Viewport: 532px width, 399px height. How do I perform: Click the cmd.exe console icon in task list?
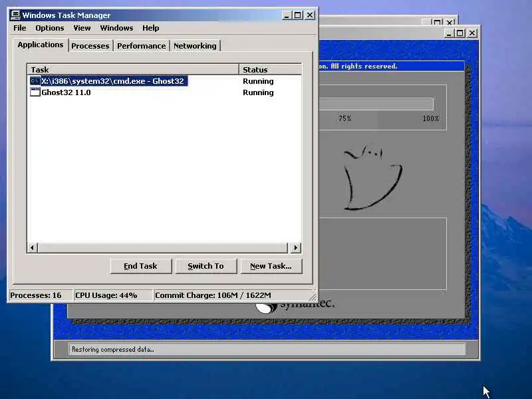click(x=35, y=80)
